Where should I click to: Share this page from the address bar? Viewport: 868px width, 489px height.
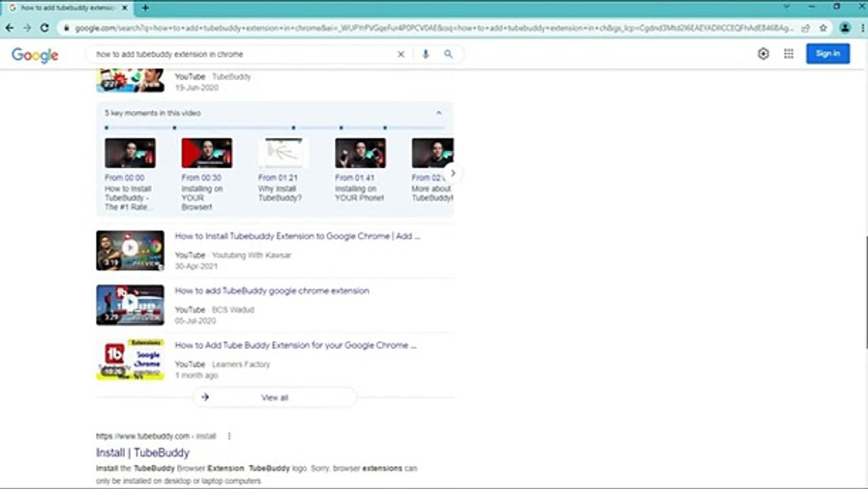(x=806, y=29)
